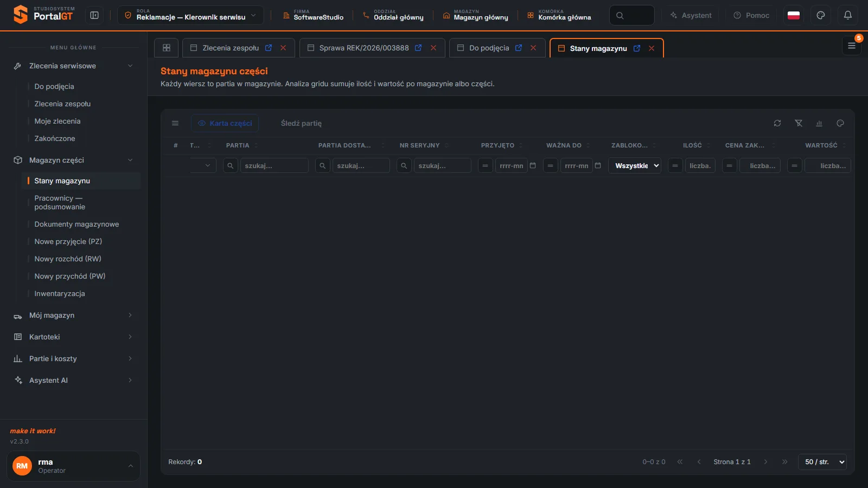Viewport: 868px width, 488px height.
Task: Close the Stany magazynu tab
Action: pyautogui.click(x=652, y=48)
